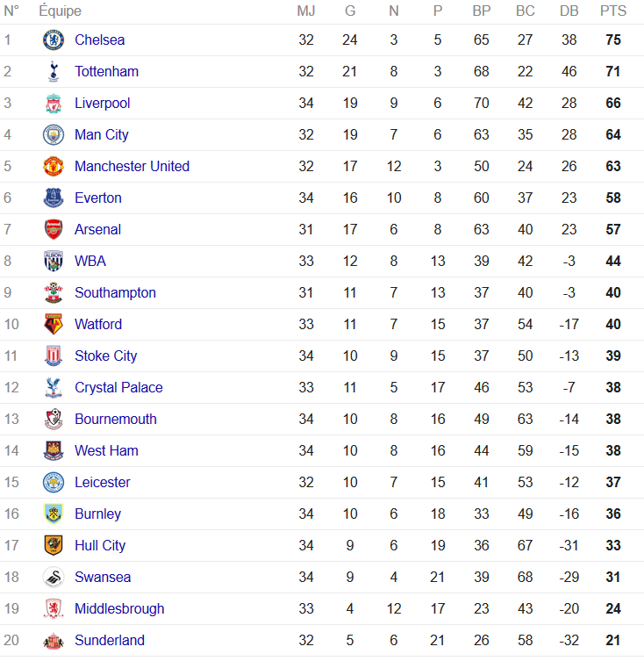Click the Chelsea club crest icon
Image resolution: width=644 pixels, height=661 pixels.
(54, 40)
